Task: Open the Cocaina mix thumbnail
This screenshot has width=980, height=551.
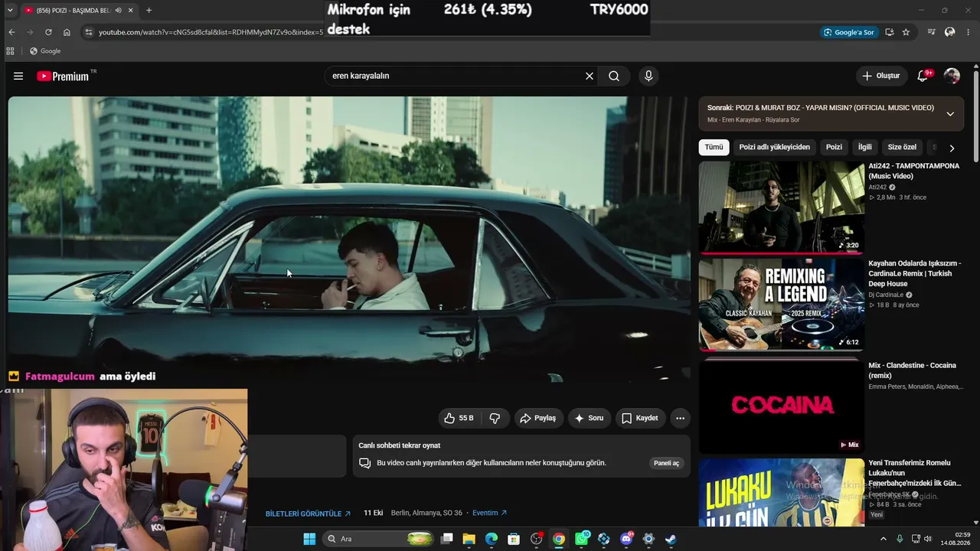Action: tap(781, 406)
